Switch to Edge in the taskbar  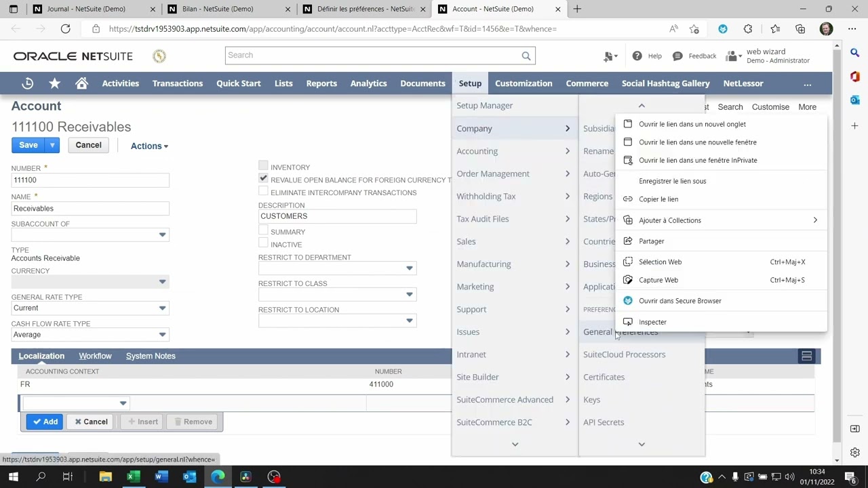click(x=217, y=476)
